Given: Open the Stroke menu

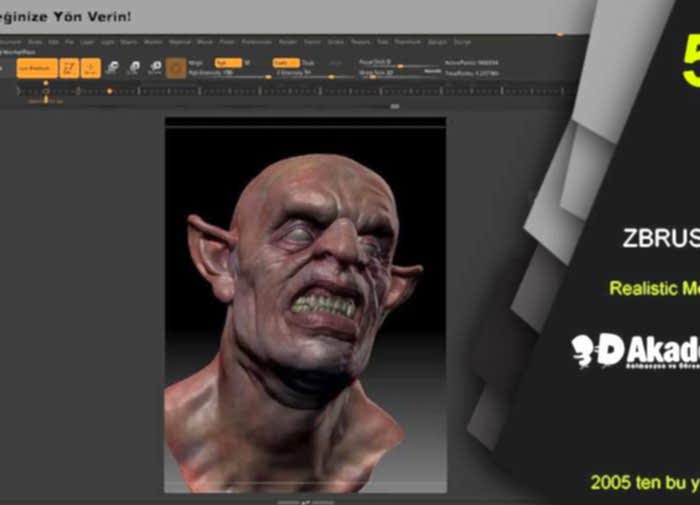Looking at the screenshot, I should pyautogui.click(x=336, y=42).
